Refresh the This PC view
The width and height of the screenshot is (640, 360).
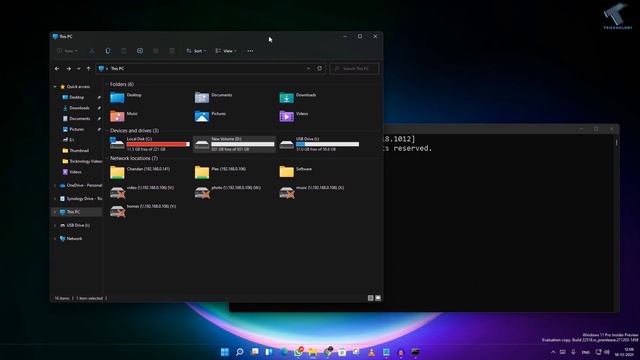coord(320,69)
